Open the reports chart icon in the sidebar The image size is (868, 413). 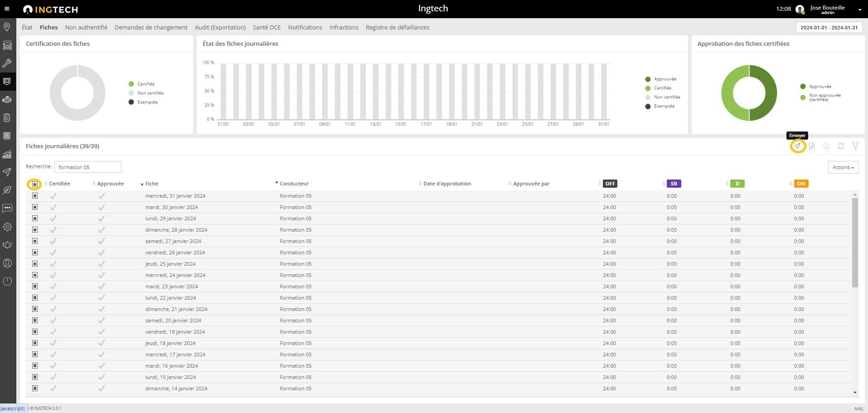(x=7, y=155)
